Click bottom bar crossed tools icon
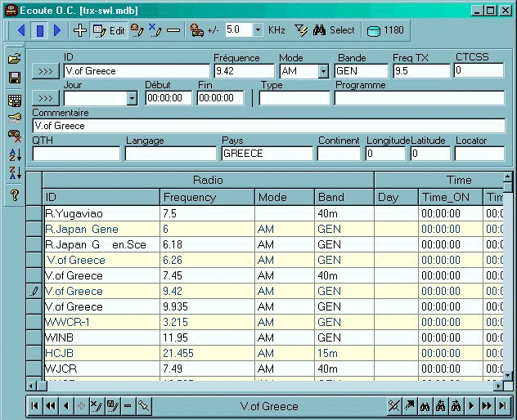The image size is (517, 420). point(393,405)
